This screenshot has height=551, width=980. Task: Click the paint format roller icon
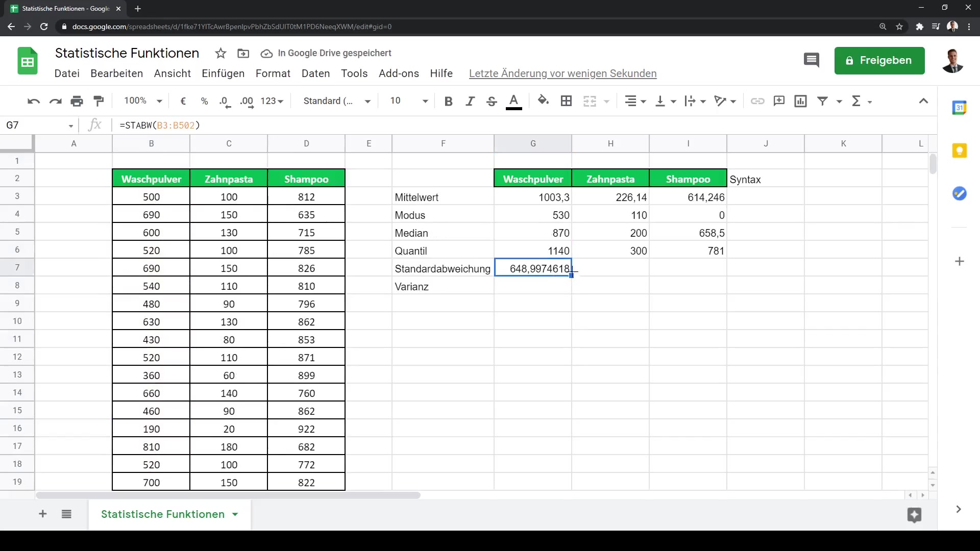coord(99,101)
